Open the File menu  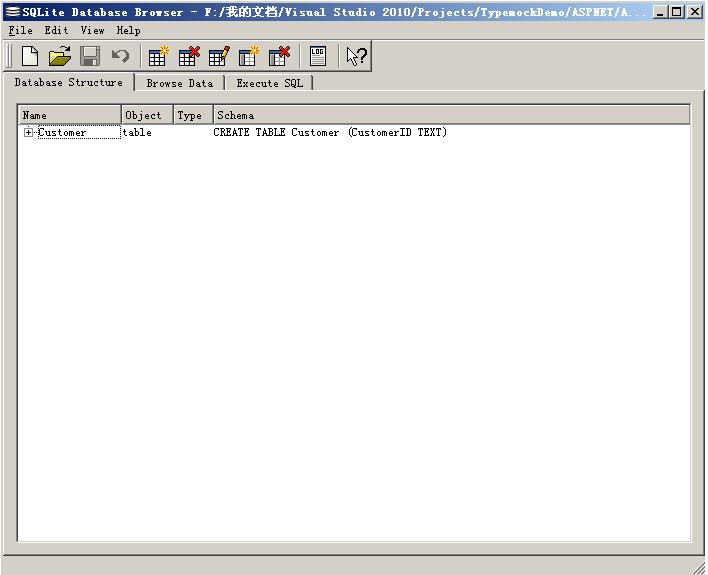click(x=20, y=31)
